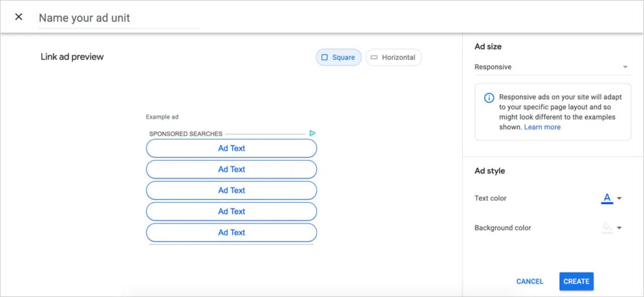
Task: Select the Square preview layout
Action: [x=338, y=57]
